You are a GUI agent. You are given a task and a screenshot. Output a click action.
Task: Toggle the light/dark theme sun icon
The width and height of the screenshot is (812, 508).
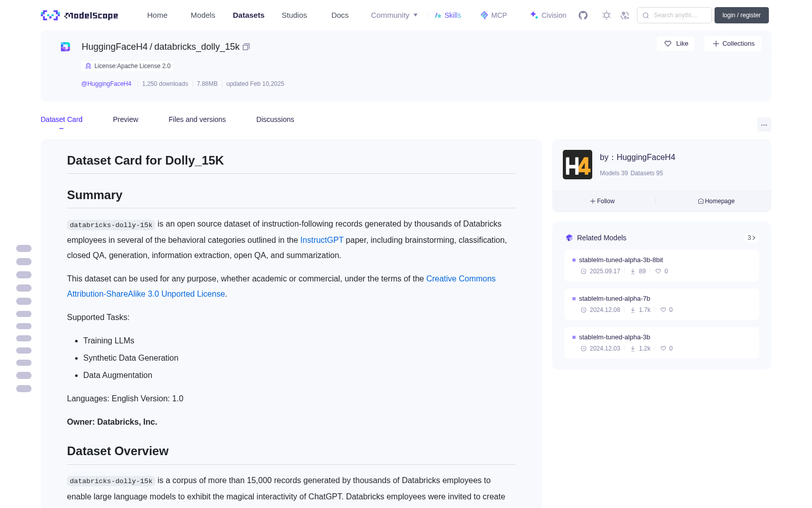coord(606,15)
